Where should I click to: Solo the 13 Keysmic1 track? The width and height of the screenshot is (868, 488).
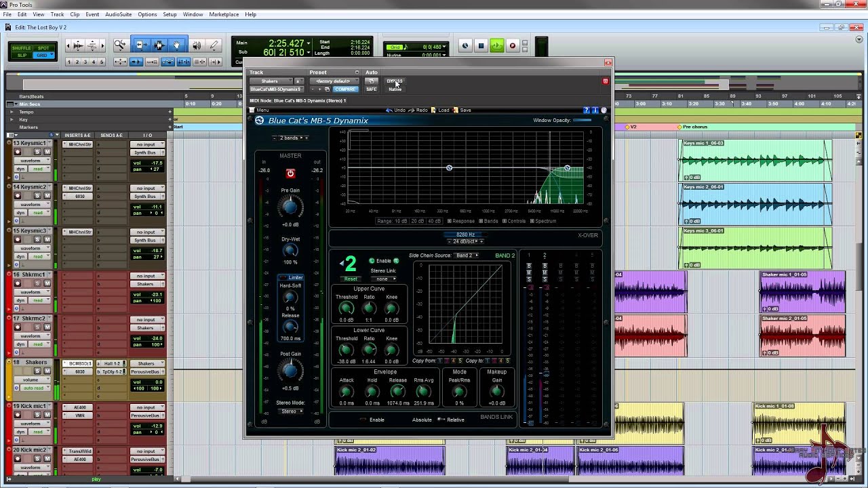[x=38, y=152]
